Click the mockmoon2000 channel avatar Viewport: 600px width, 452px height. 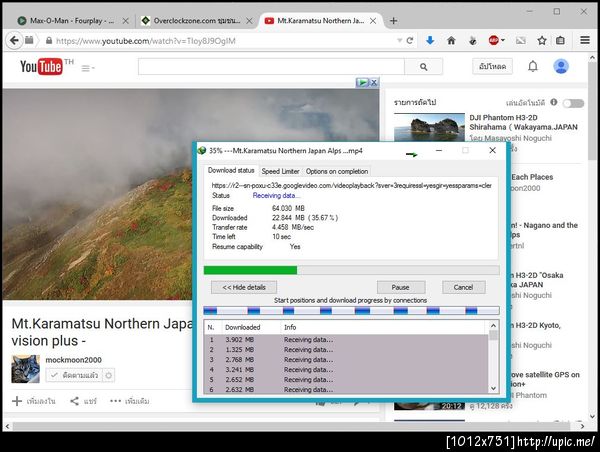pyautogui.click(x=26, y=369)
